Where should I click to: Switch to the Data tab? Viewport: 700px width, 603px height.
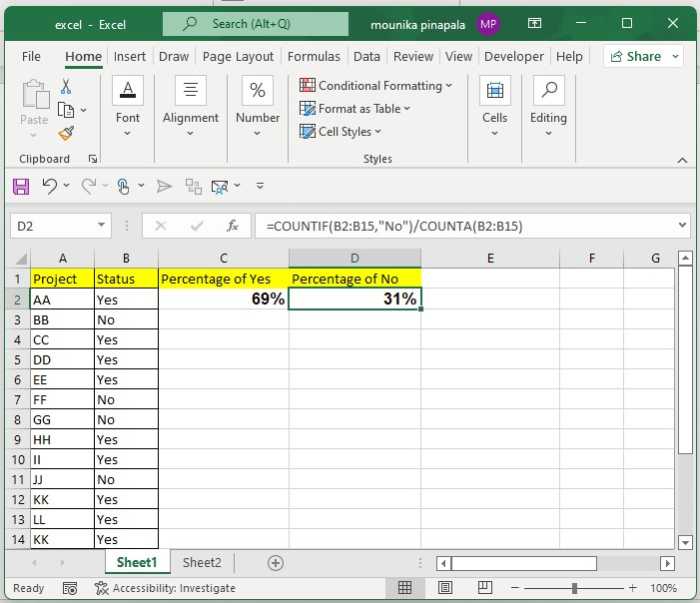[367, 57]
